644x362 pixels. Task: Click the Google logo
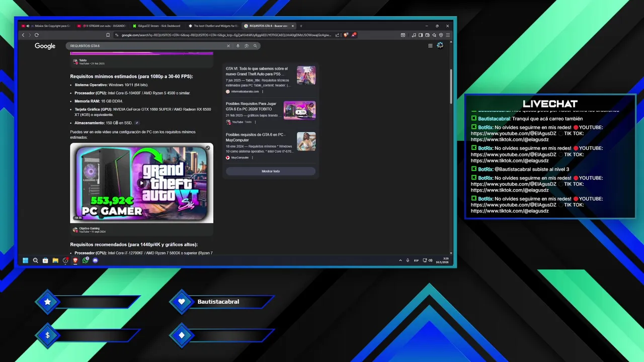coord(45,46)
